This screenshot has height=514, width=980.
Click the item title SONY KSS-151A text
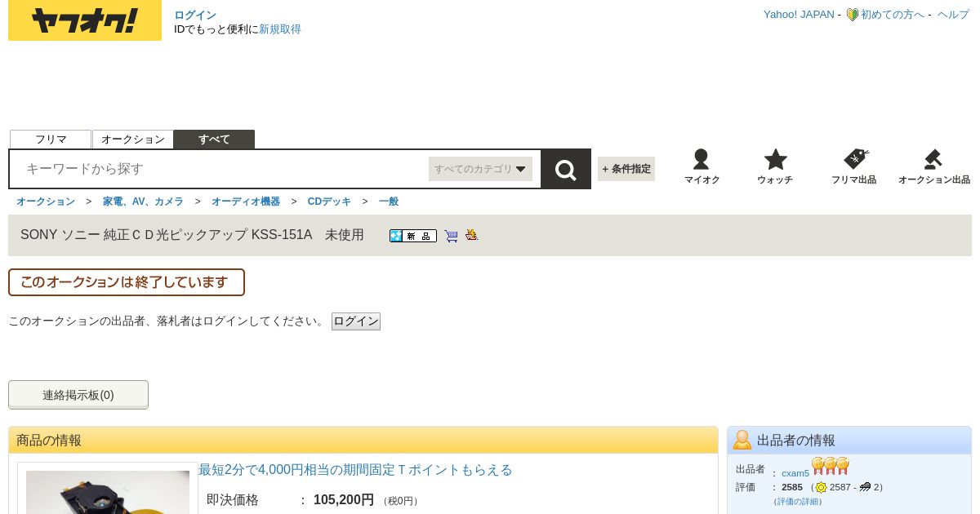tap(192, 235)
